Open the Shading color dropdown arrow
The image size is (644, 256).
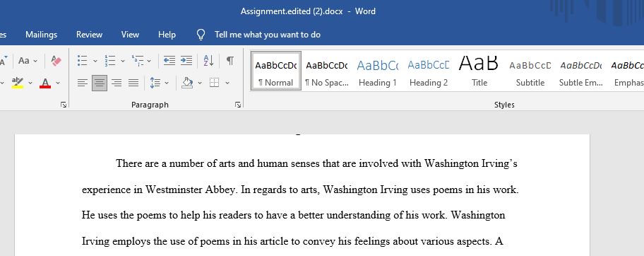point(200,83)
